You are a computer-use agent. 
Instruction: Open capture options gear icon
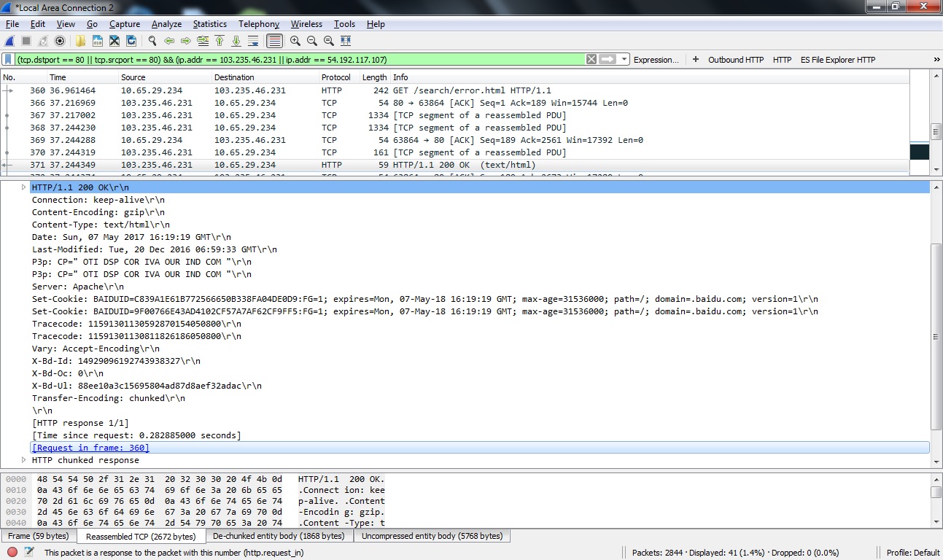click(60, 41)
